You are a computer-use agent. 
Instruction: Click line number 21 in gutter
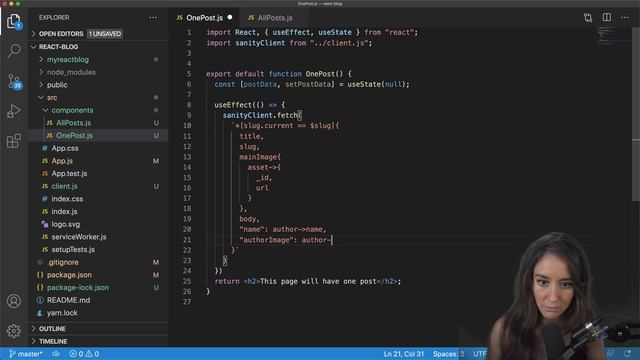click(187, 240)
